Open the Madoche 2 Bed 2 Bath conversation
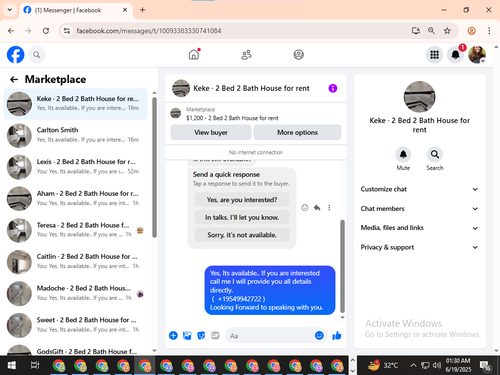The width and height of the screenshot is (500, 375). click(x=75, y=293)
